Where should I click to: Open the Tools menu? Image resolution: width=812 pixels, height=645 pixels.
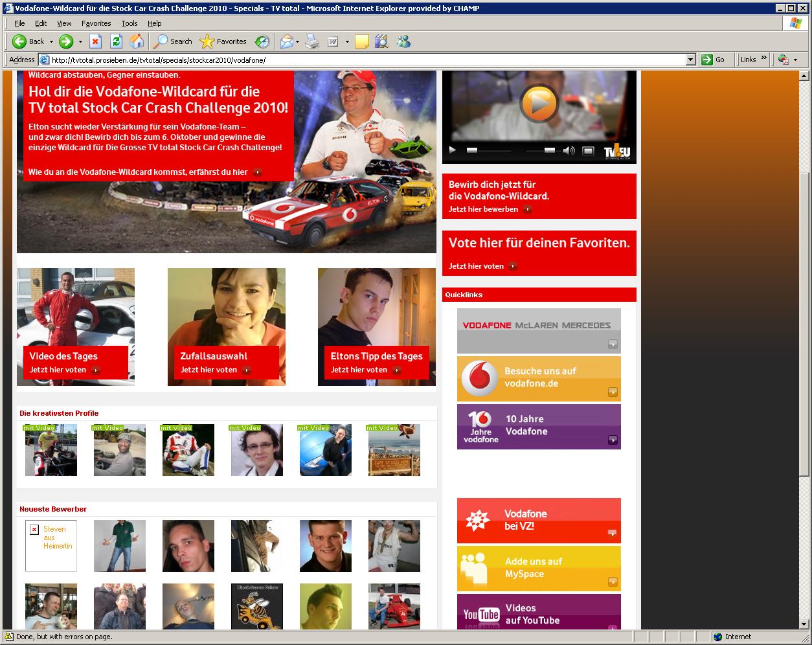tap(130, 23)
